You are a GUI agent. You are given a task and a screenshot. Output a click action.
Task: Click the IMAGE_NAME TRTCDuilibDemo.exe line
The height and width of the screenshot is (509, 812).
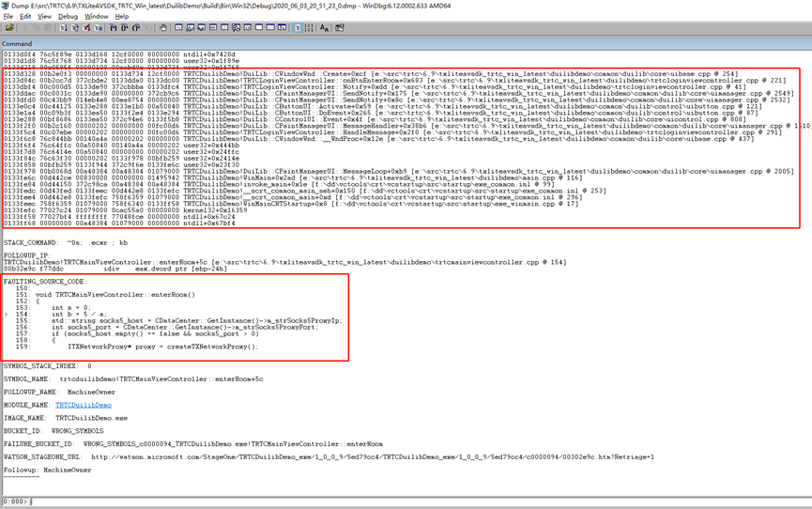click(66, 418)
